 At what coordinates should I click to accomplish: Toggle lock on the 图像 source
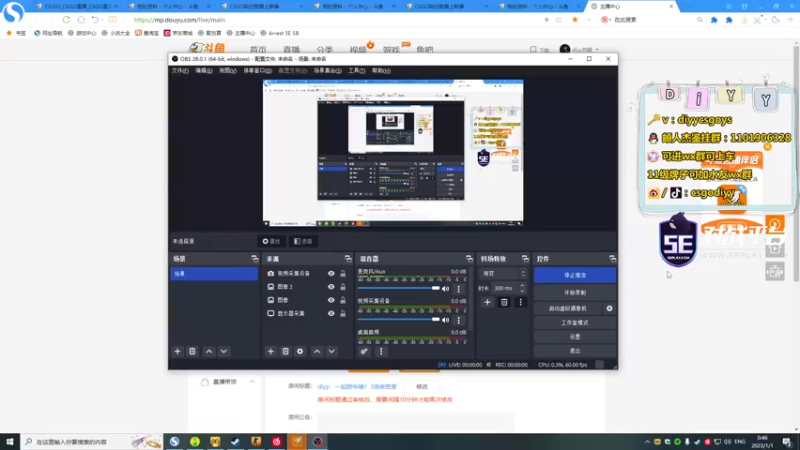point(343,300)
